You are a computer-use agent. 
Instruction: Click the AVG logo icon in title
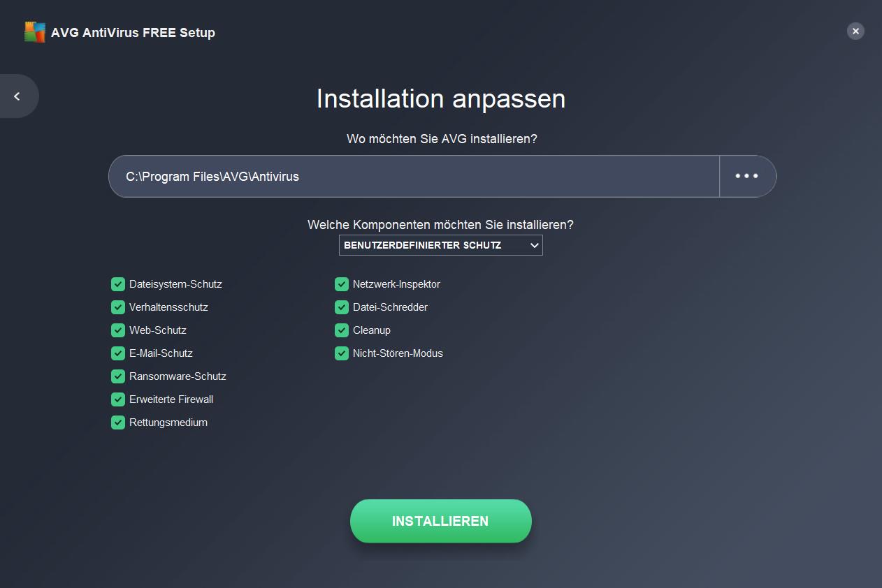(35, 32)
